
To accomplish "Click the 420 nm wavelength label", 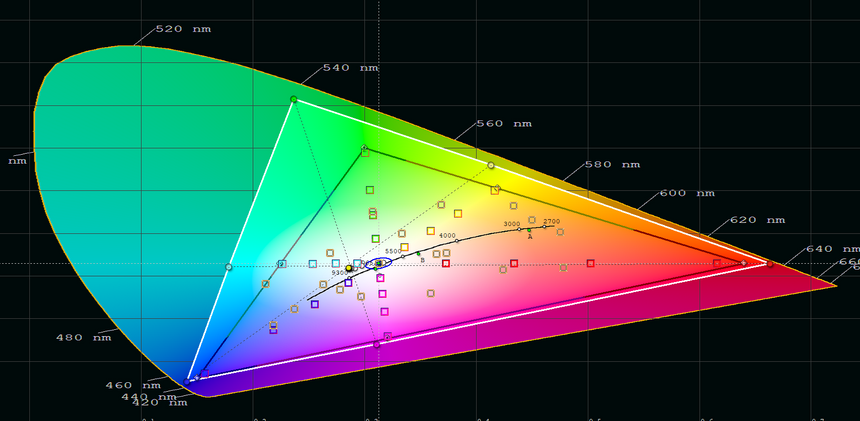I will click(160, 403).
